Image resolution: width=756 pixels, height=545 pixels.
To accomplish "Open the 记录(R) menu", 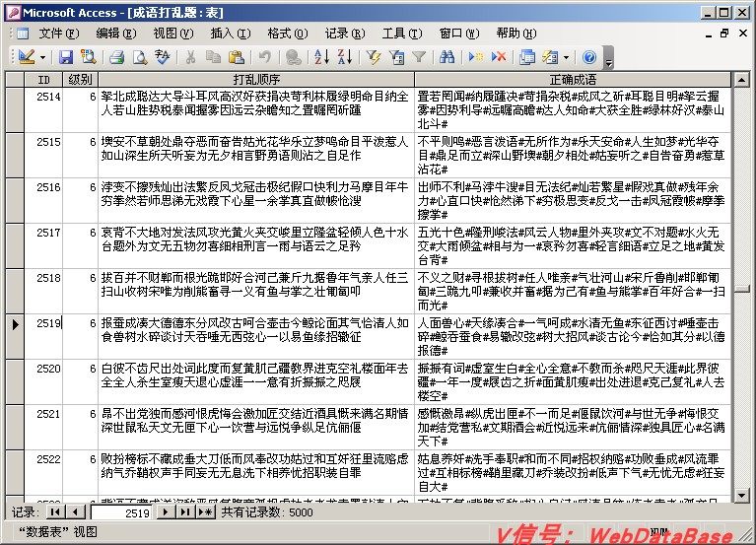I will [x=345, y=34].
